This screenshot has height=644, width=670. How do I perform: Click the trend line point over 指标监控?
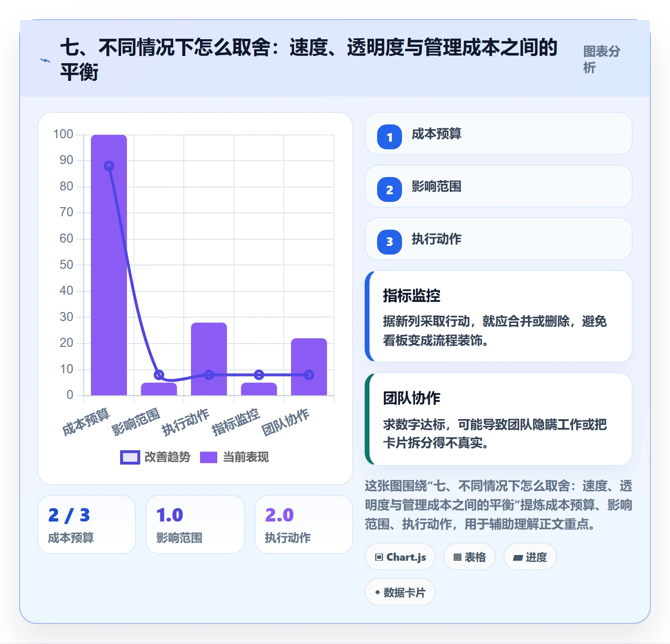pyautogui.click(x=259, y=375)
